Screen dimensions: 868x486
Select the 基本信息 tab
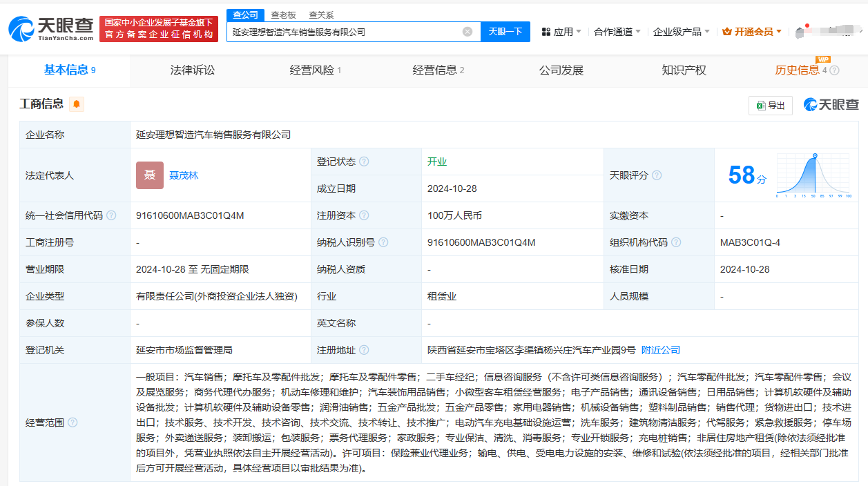pos(70,70)
